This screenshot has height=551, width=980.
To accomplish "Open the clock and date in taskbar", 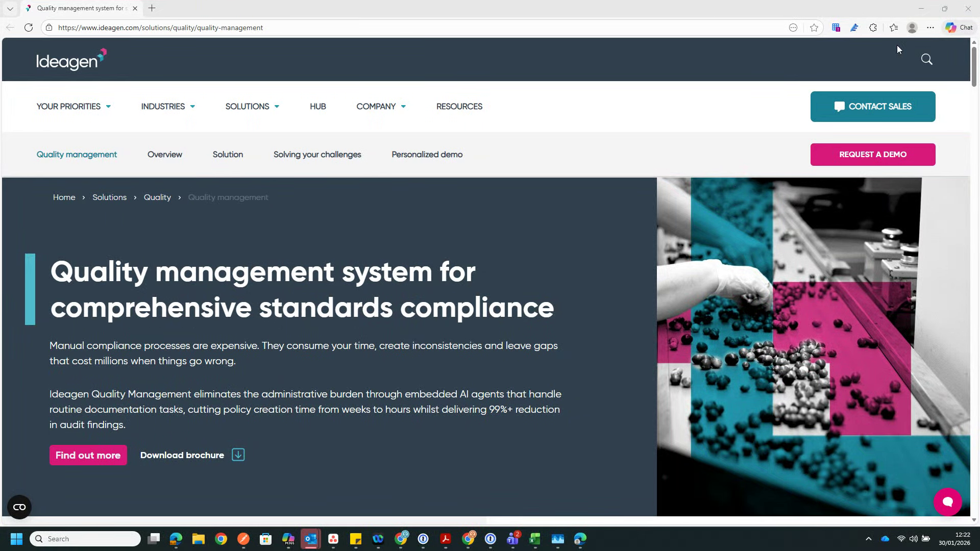I will tap(954, 539).
